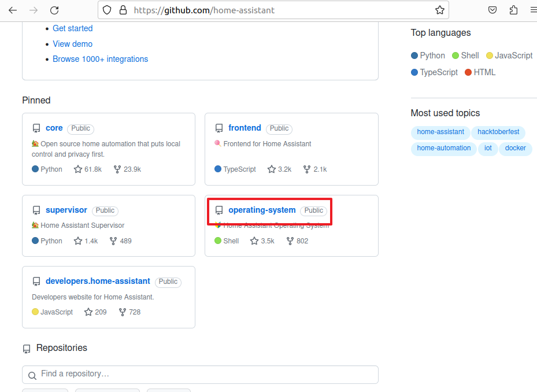The height and width of the screenshot is (392, 537).
Task: Open Browse 1000+ integrations link
Action: coord(101,59)
